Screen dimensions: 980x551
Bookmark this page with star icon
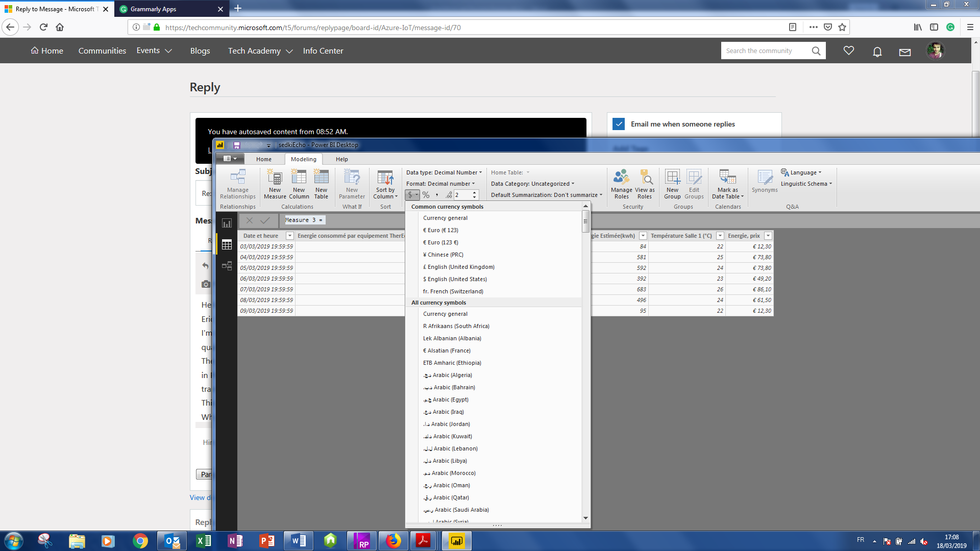click(x=842, y=27)
